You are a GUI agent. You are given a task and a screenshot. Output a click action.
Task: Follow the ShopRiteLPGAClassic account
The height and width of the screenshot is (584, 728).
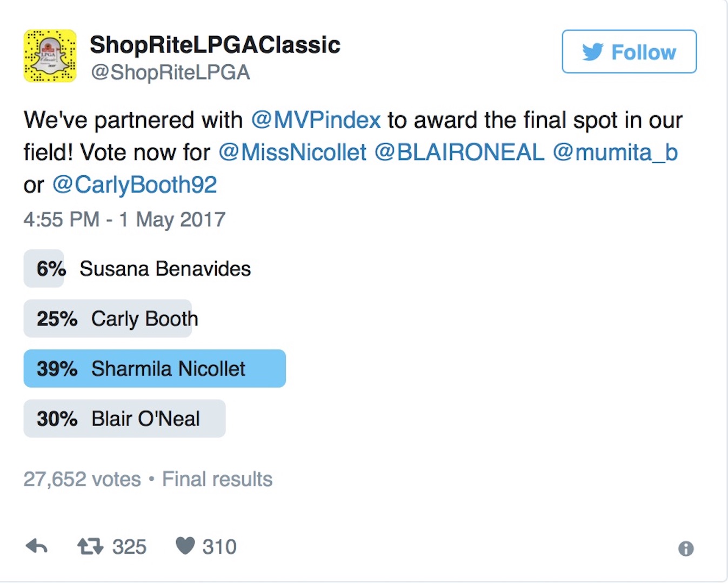coord(629,51)
